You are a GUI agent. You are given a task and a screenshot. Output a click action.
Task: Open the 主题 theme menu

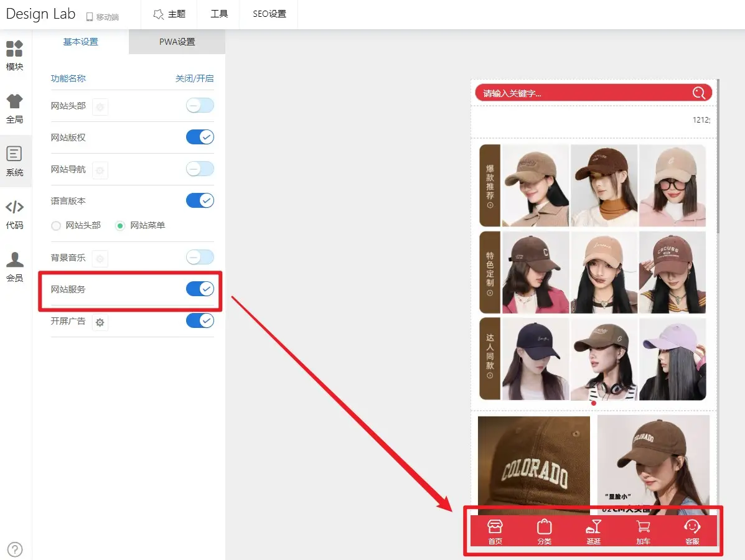click(x=169, y=14)
